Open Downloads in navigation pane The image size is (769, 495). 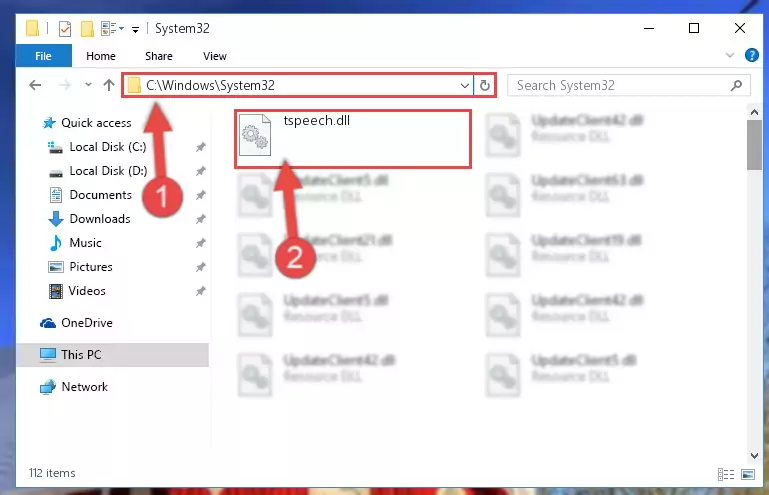(100, 219)
